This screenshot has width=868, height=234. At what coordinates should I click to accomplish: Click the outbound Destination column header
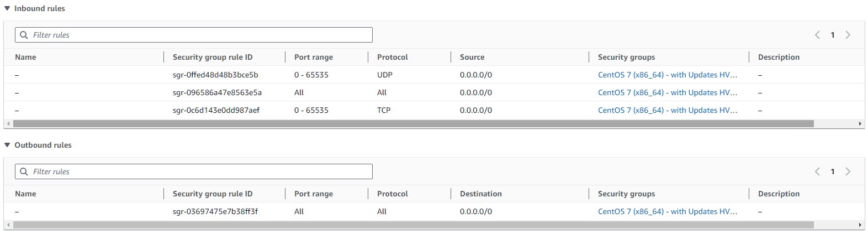[x=481, y=194]
